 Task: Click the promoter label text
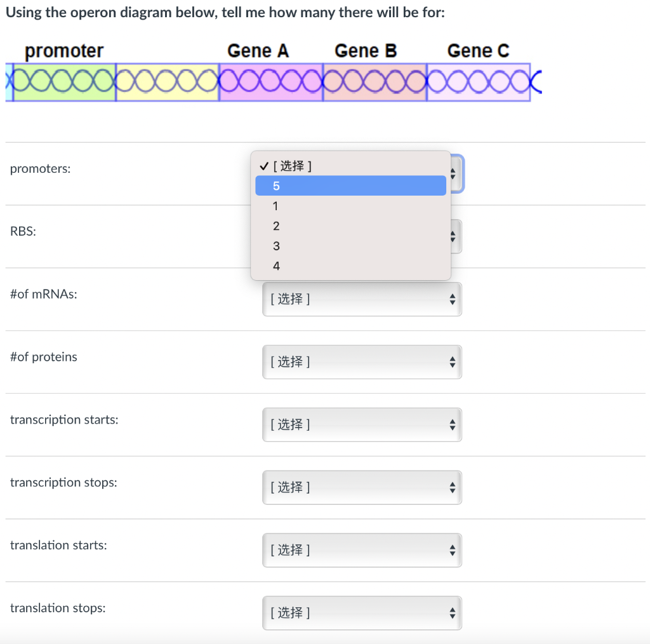coord(63,51)
